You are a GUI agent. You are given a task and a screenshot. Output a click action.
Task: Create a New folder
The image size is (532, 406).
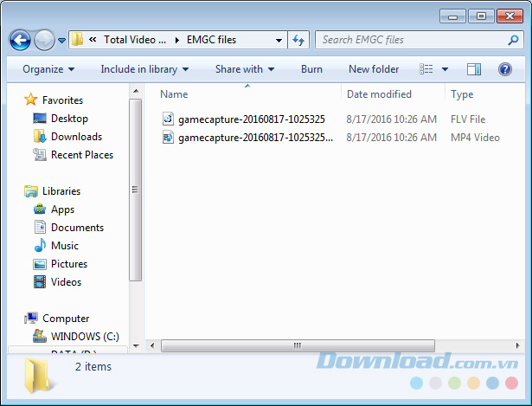[374, 69]
